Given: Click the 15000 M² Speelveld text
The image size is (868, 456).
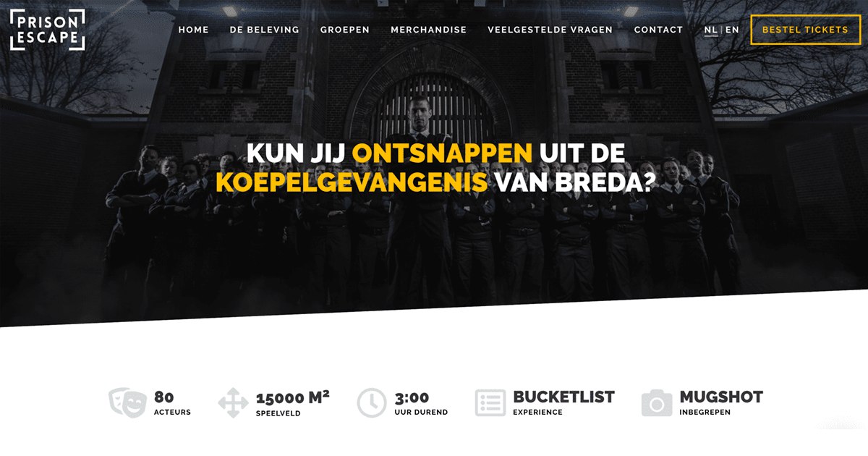Looking at the screenshot, I should (293, 403).
